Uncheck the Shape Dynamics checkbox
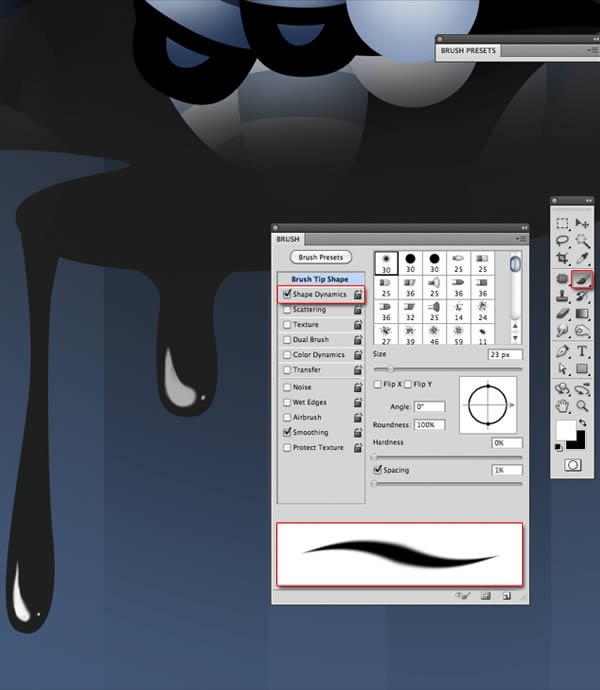The width and height of the screenshot is (600, 690). point(287,294)
